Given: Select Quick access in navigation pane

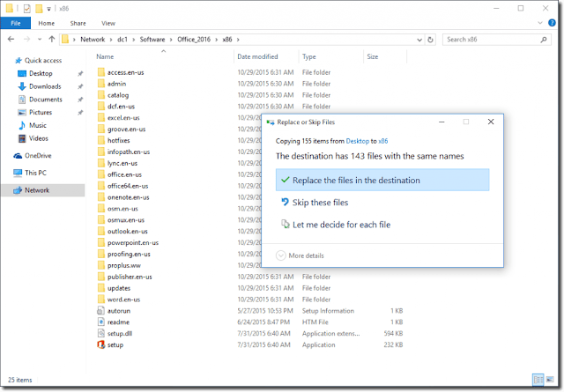Looking at the screenshot, I should coord(43,61).
